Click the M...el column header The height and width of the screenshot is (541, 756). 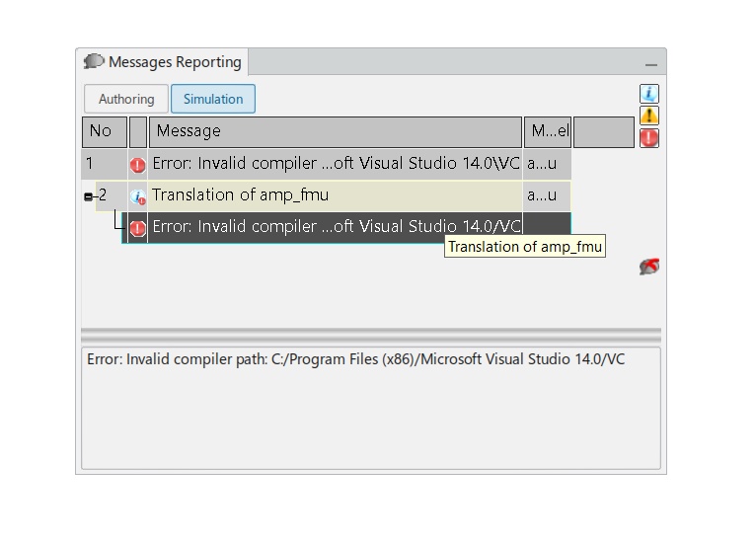tap(548, 131)
